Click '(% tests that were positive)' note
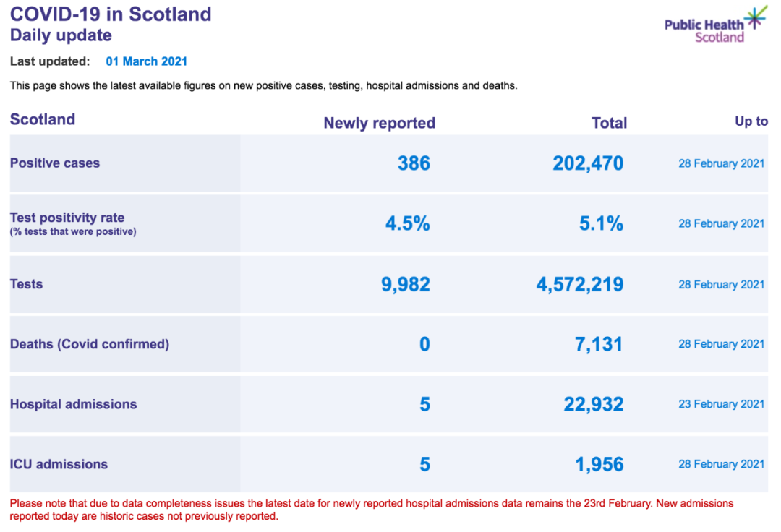781x532 pixels. pos(73,231)
